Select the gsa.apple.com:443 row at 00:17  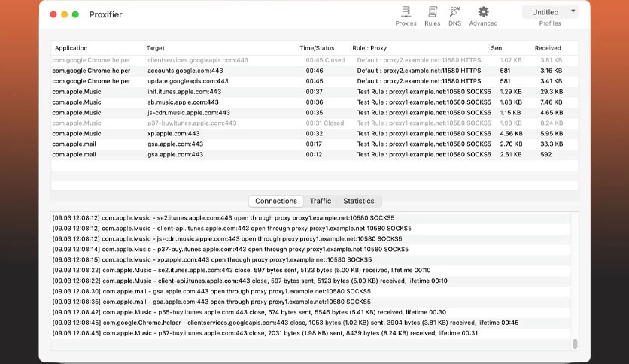(x=314, y=144)
